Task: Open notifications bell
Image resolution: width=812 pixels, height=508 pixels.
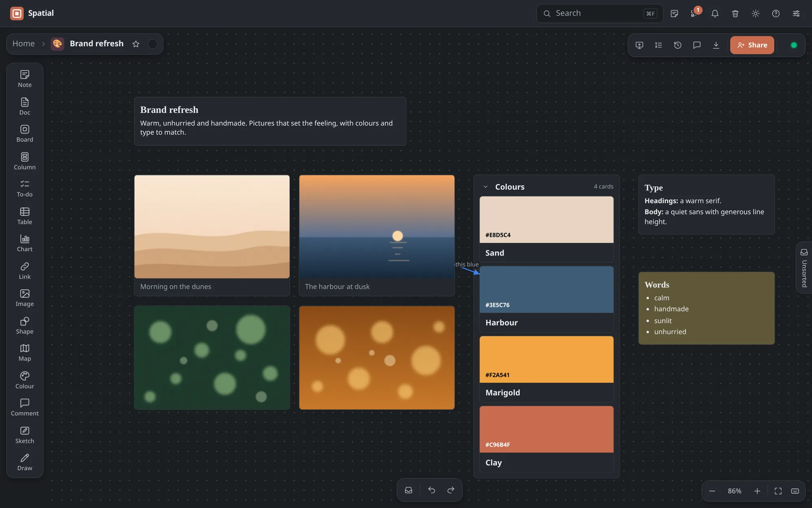Action: click(715, 13)
